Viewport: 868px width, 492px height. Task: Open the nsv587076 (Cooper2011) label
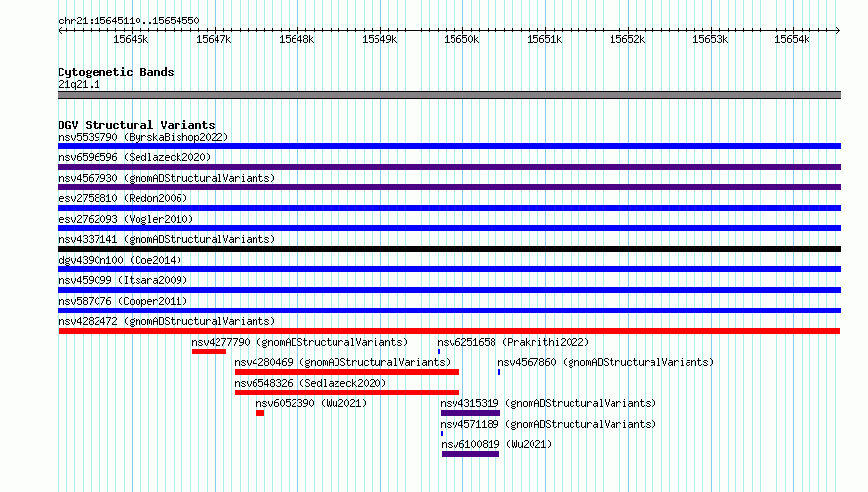[123, 301]
